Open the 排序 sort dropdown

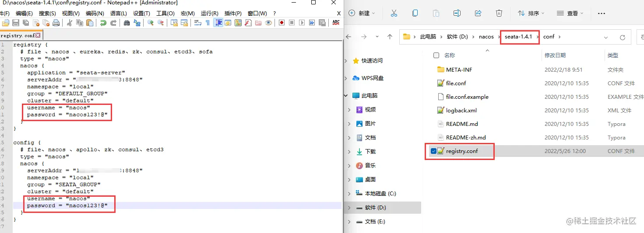[531, 13]
